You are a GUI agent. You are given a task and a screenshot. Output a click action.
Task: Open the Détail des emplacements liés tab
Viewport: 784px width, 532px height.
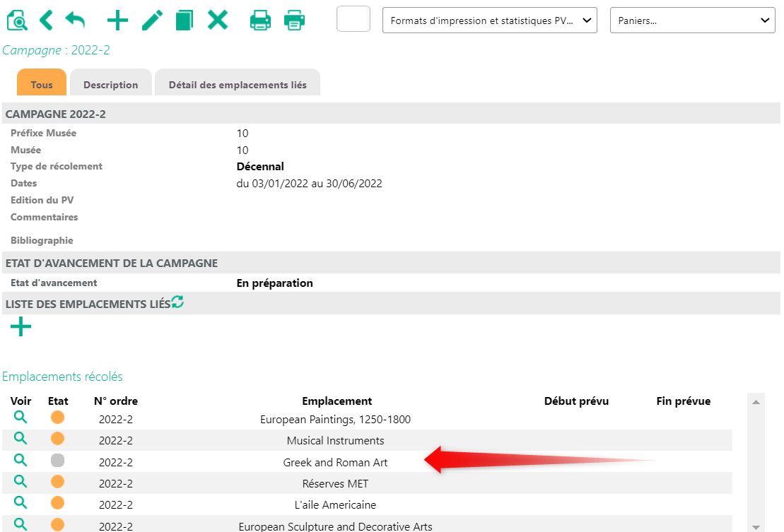[x=238, y=85]
